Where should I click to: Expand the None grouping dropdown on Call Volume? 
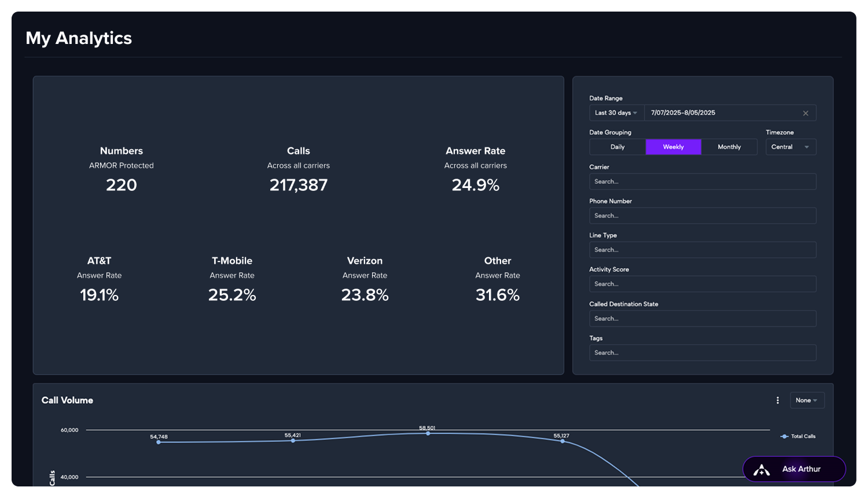pos(807,400)
